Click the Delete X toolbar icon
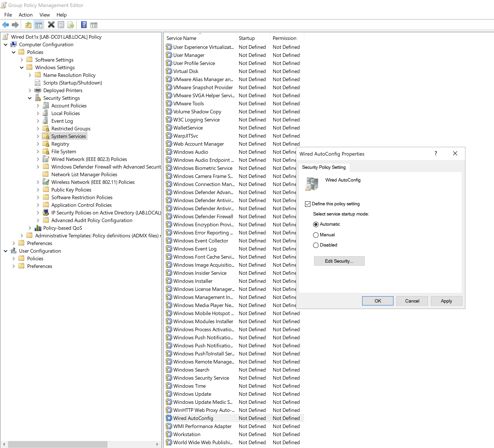Screen dimensions: 494x448 (x=51, y=25)
